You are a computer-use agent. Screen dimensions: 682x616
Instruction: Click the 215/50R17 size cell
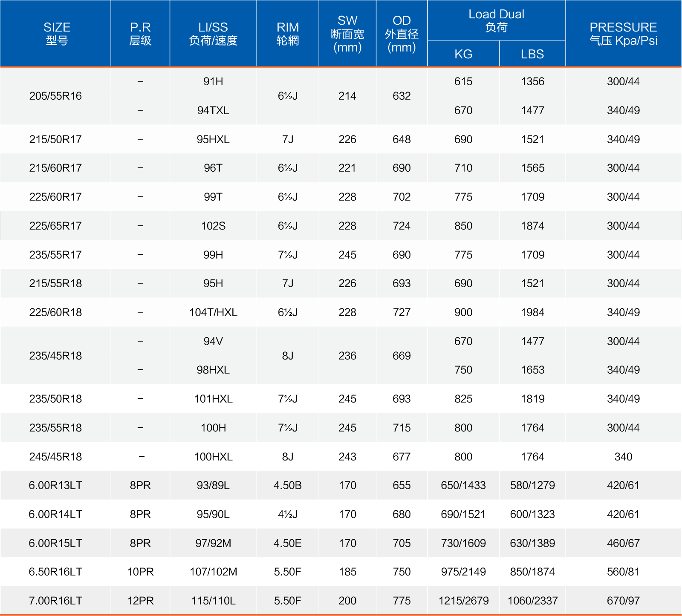click(55, 139)
